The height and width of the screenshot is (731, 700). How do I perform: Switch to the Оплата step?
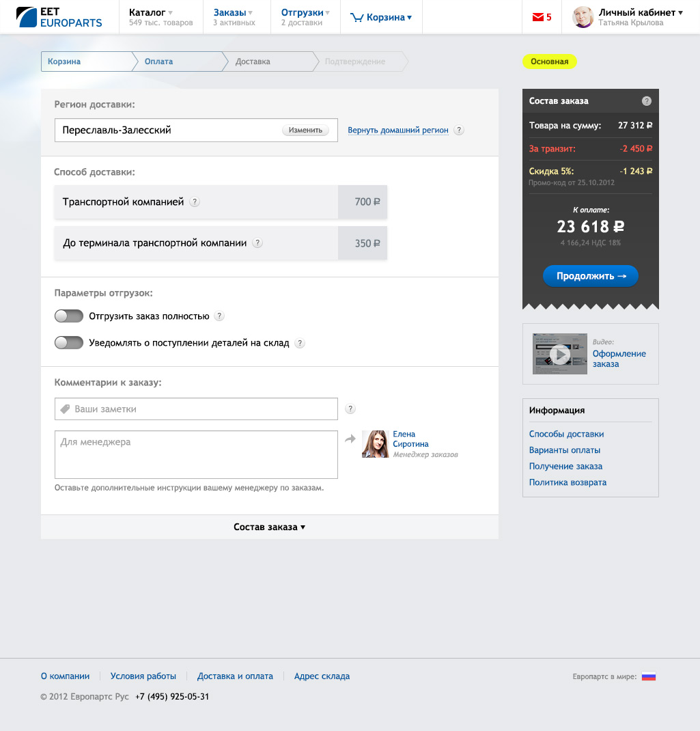tap(159, 61)
